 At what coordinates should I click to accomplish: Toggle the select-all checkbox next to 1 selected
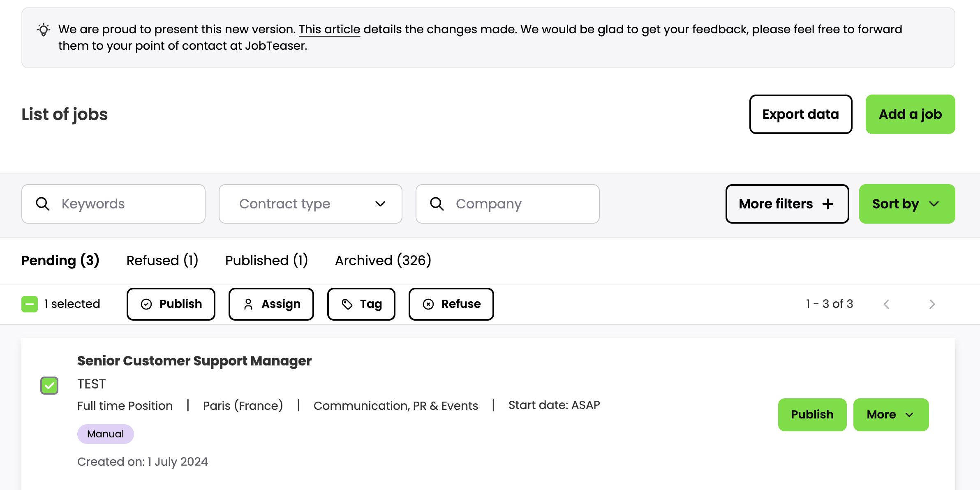(30, 304)
